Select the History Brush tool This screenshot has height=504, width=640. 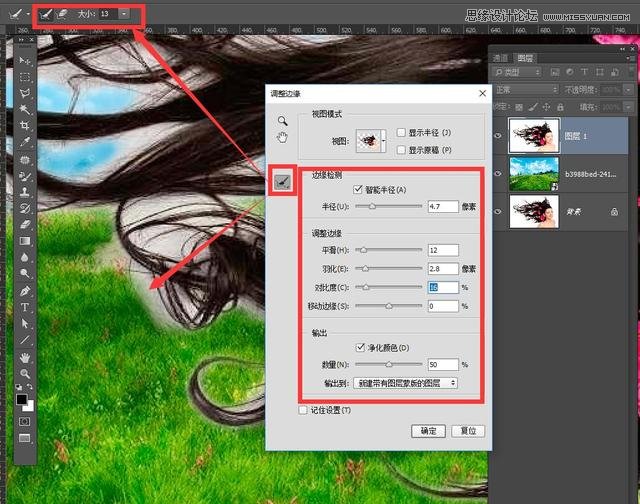pyautogui.click(x=25, y=208)
